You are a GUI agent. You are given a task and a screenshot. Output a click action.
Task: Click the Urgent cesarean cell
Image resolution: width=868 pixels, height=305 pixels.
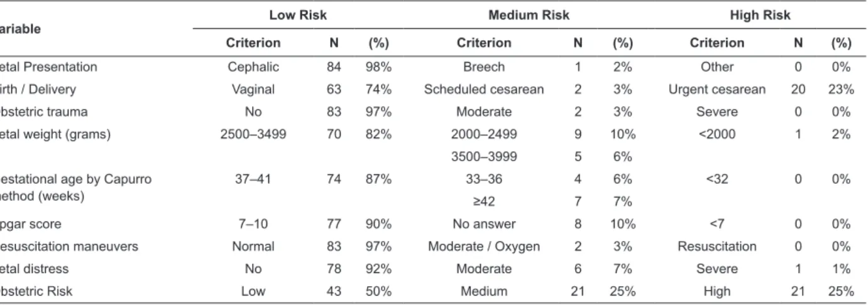pyautogui.click(x=727, y=90)
